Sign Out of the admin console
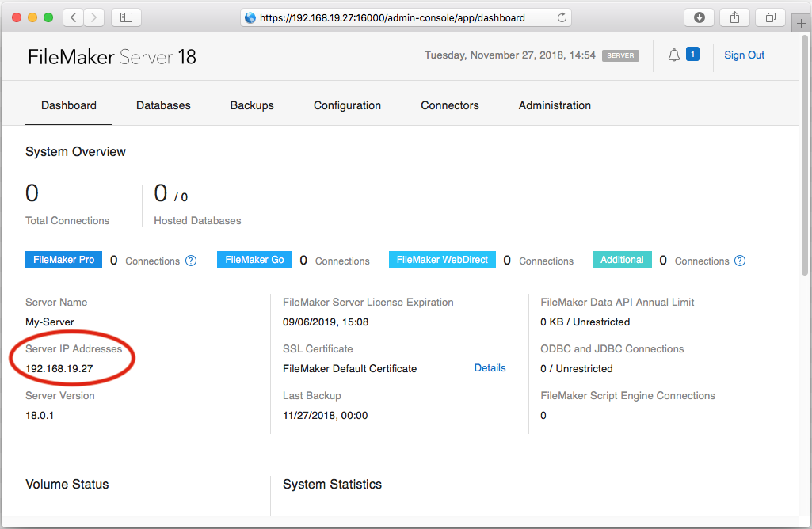Screen dimensions: 812x529 pos(744,55)
